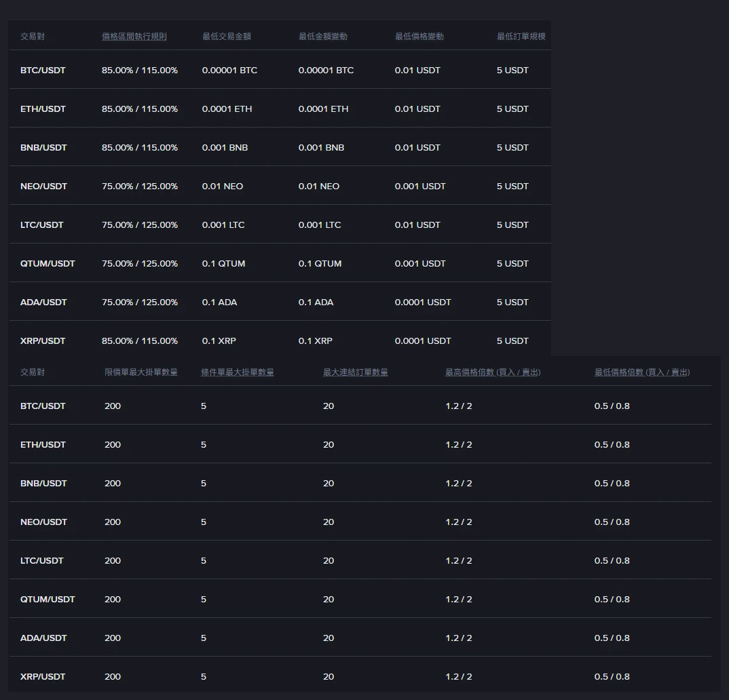Viewport: 729px width, 700px height.
Task: Click 0.5 / 0.8 in the XRP/USDT row
Action: [x=612, y=676]
